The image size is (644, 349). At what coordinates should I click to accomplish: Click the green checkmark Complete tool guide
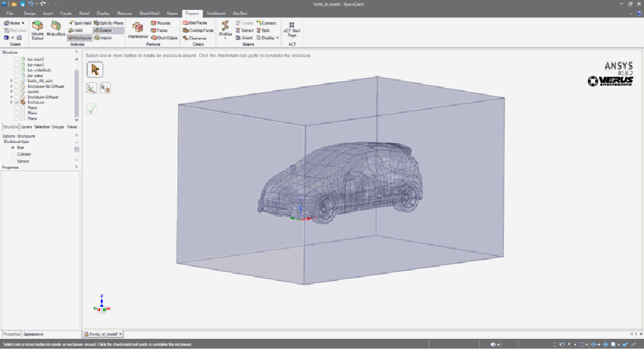pyautogui.click(x=92, y=109)
